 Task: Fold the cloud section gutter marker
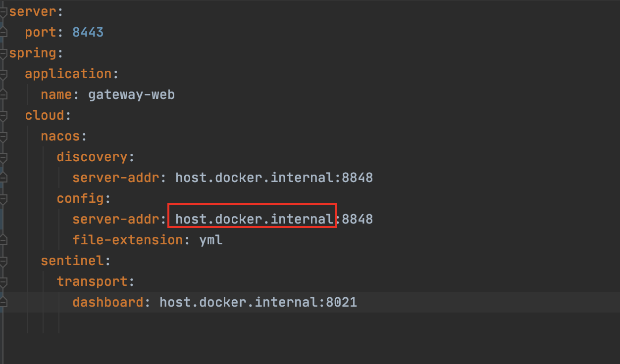point(3,116)
